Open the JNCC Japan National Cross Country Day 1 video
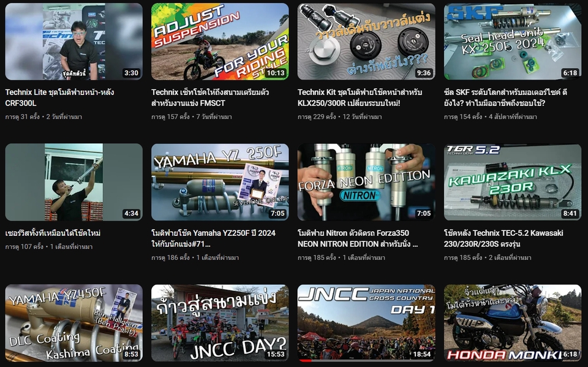Screen dimensions: 588x367 (363, 323)
